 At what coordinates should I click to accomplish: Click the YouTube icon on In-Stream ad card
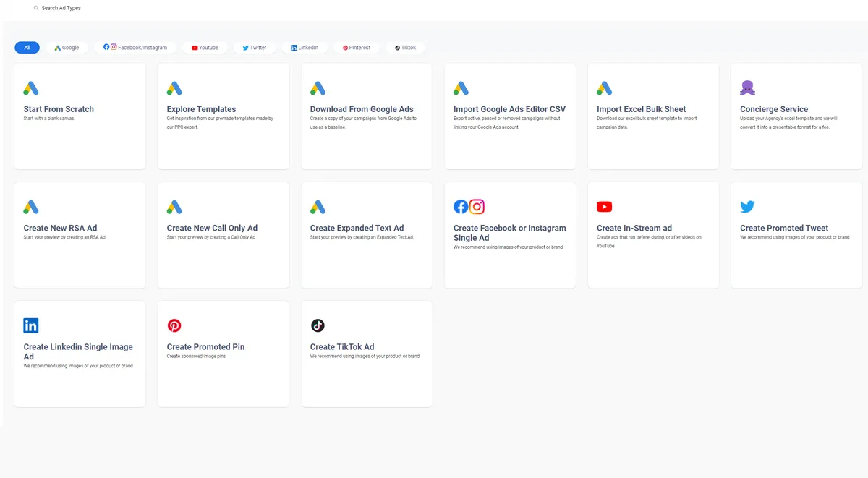click(x=604, y=207)
